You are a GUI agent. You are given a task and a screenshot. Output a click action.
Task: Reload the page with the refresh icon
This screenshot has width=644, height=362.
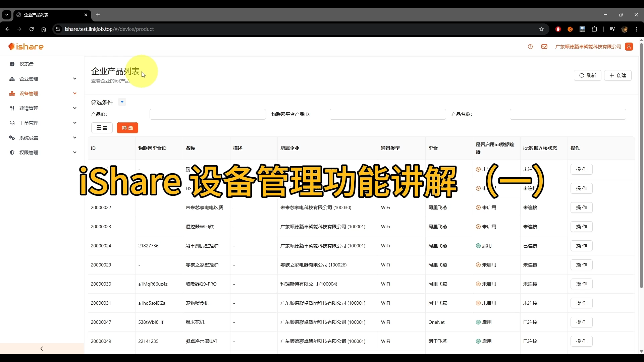coord(31,29)
